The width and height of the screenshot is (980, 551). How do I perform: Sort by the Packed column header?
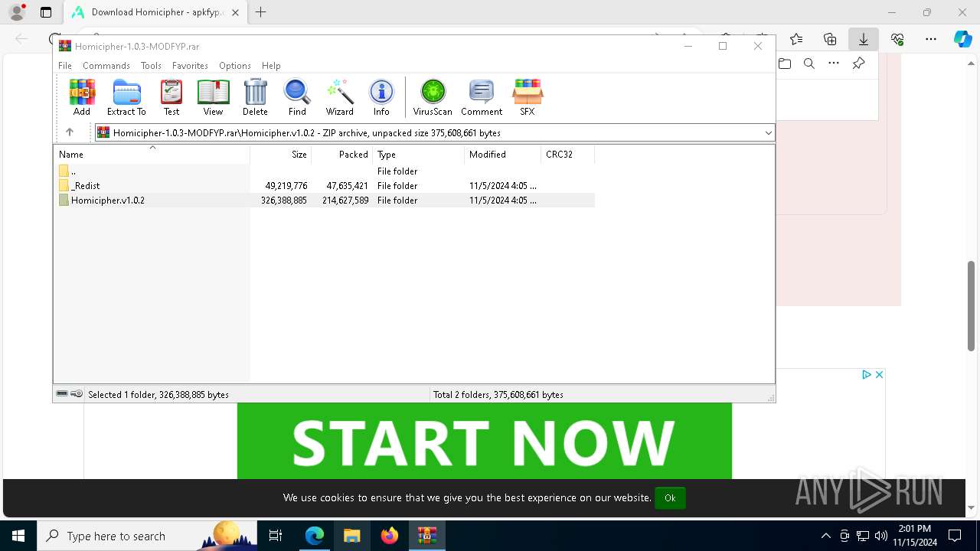[341, 154]
